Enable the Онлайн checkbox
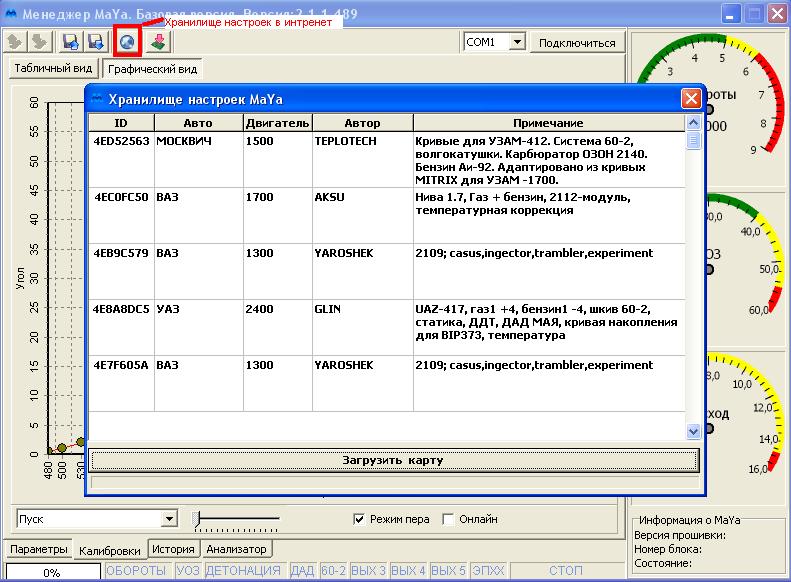Screen dimensions: 791x582 point(448,519)
